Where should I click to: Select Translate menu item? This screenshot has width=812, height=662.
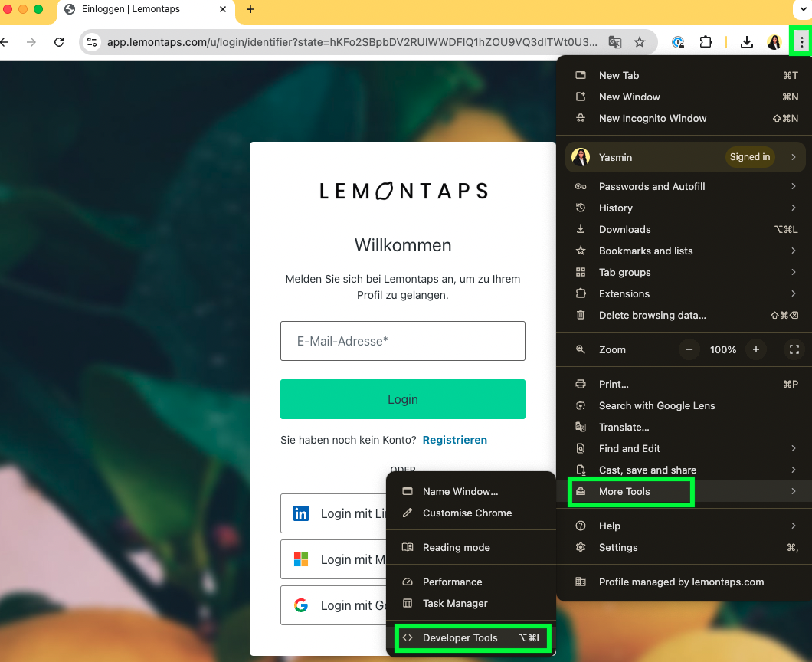pyautogui.click(x=686, y=428)
